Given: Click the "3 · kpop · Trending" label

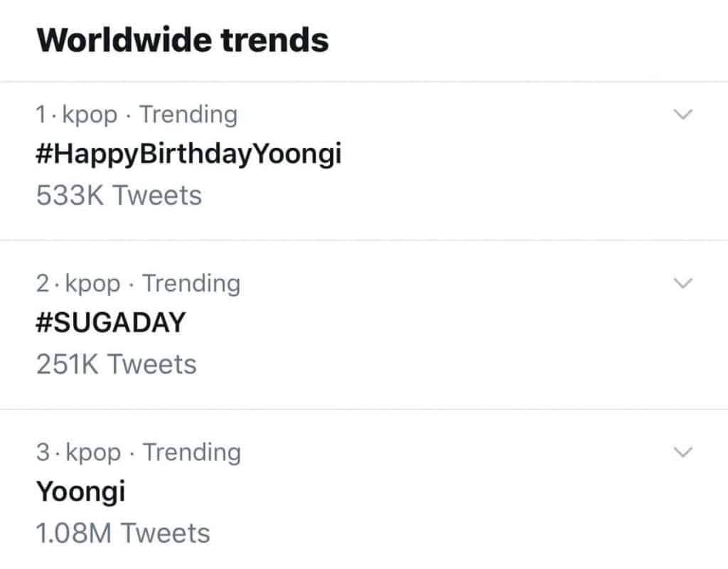Looking at the screenshot, I should click(x=138, y=452).
